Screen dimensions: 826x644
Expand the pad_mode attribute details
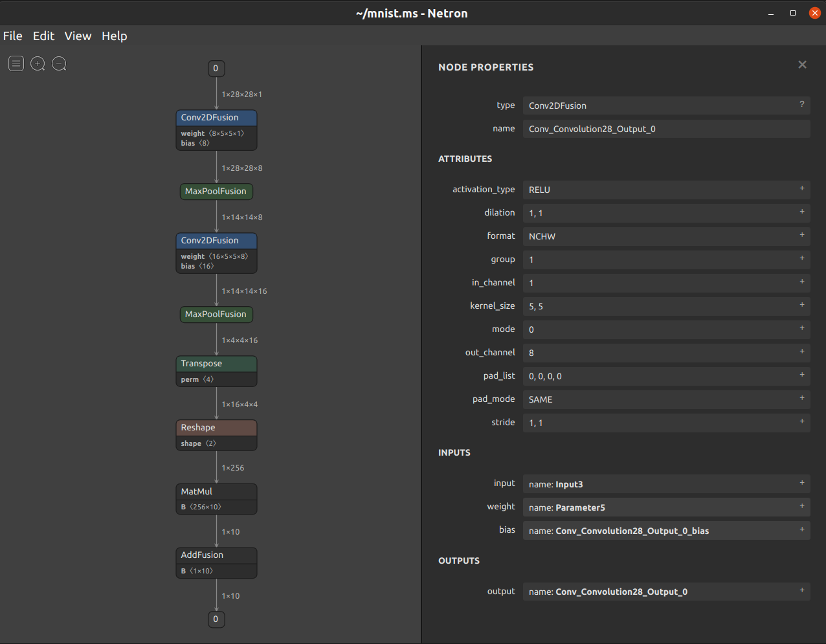click(801, 399)
